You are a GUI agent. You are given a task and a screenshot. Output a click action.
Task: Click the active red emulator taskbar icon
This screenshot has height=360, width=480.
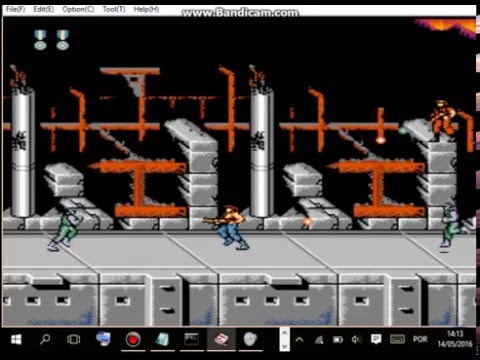pos(221,340)
